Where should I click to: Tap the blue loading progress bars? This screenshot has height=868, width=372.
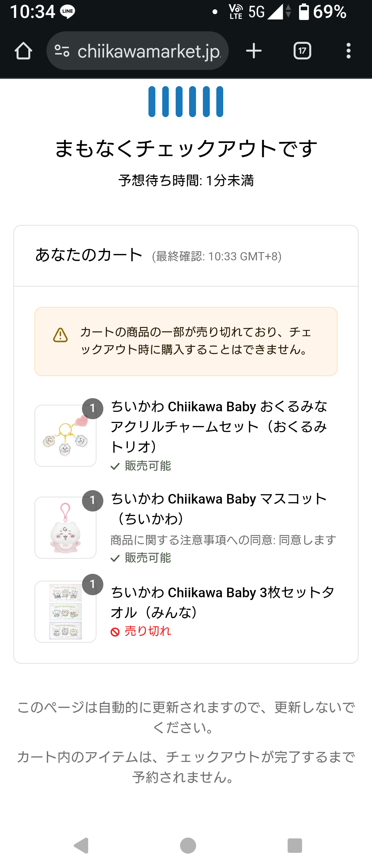186,102
